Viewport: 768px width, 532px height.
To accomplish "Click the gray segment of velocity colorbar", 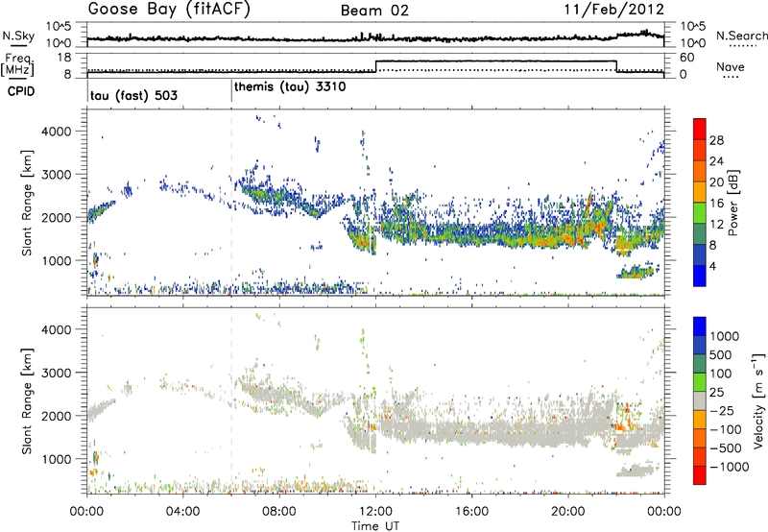I will pyautogui.click(x=700, y=401).
